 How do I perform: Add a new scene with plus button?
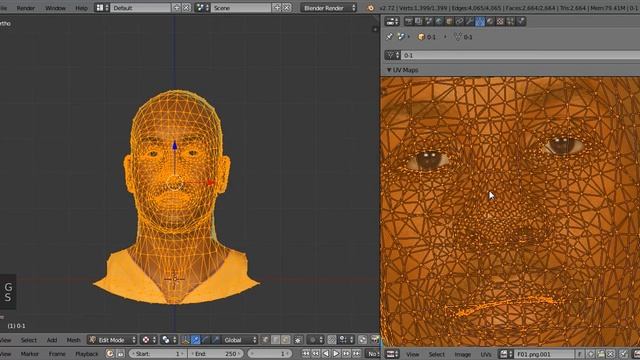click(277, 8)
